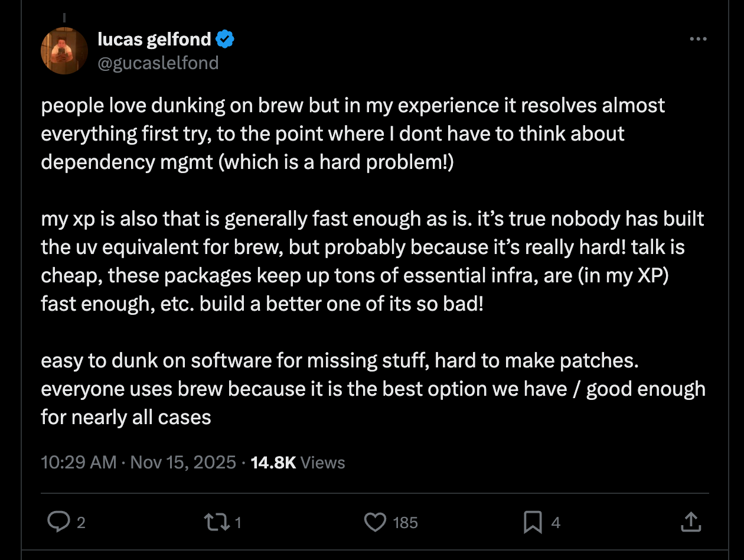Open the @gucaslelfond handle link
This screenshot has width=744, height=560.
(x=158, y=63)
